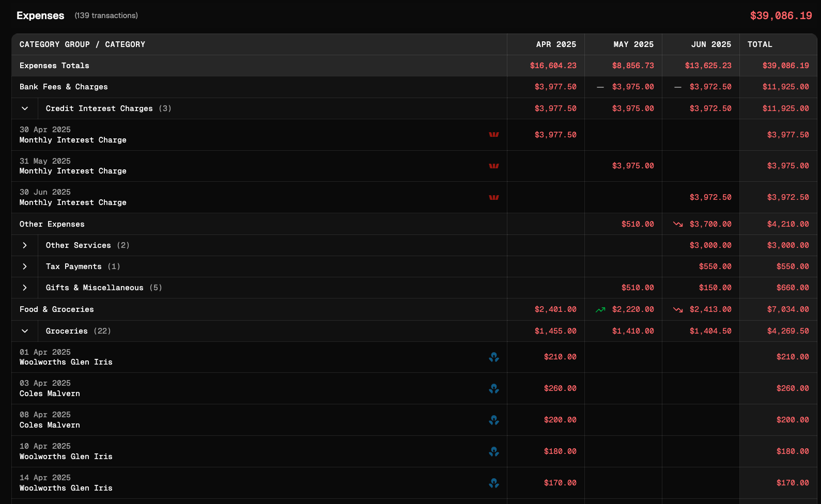
Task: Click $1,410.00 May value for Groceries
Action: click(x=633, y=331)
